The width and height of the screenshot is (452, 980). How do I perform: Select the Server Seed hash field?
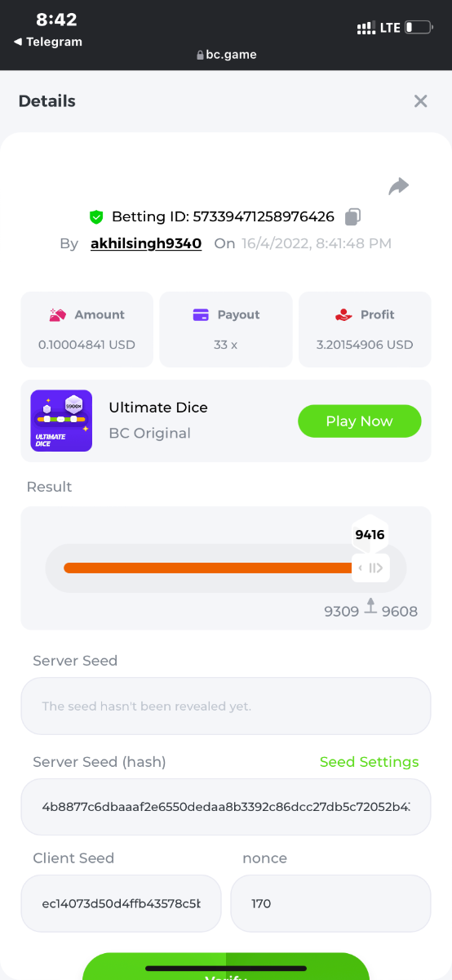226,807
